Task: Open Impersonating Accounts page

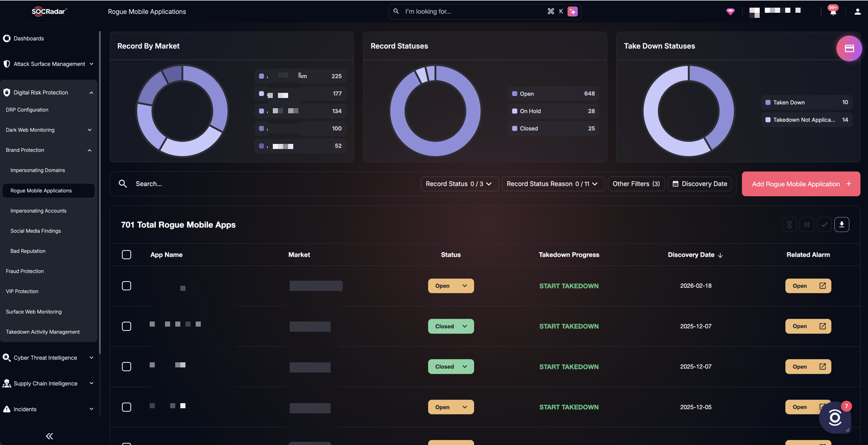Action: (38, 211)
